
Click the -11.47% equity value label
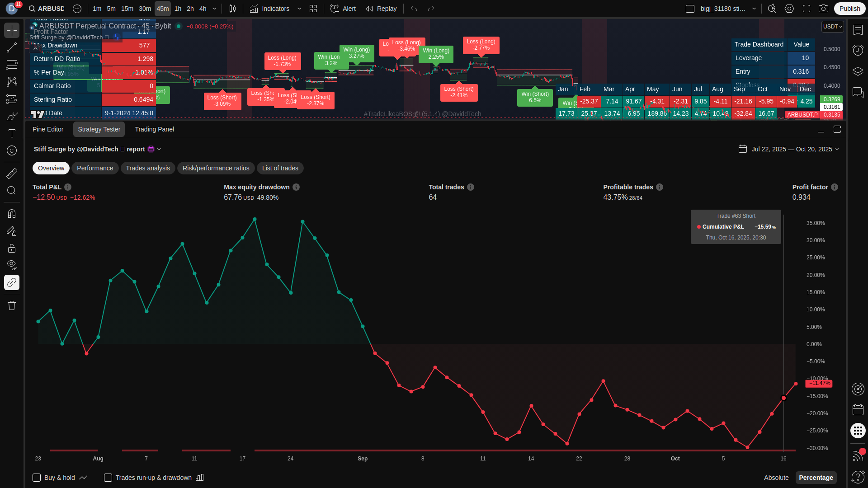(x=819, y=383)
